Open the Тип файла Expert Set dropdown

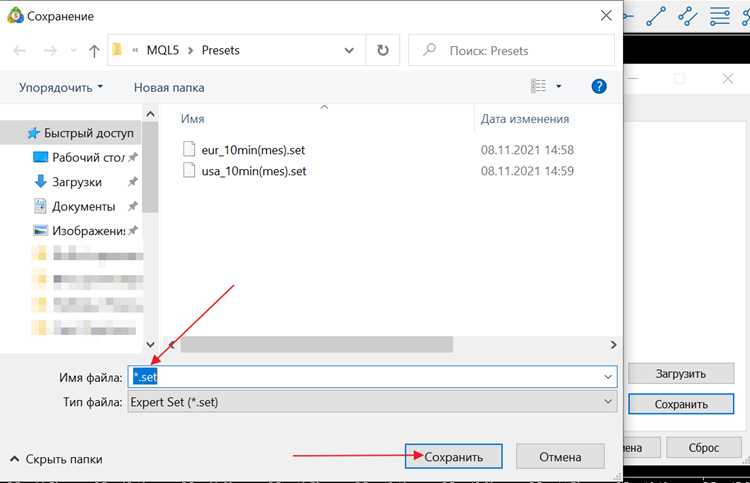click(372, 402)
